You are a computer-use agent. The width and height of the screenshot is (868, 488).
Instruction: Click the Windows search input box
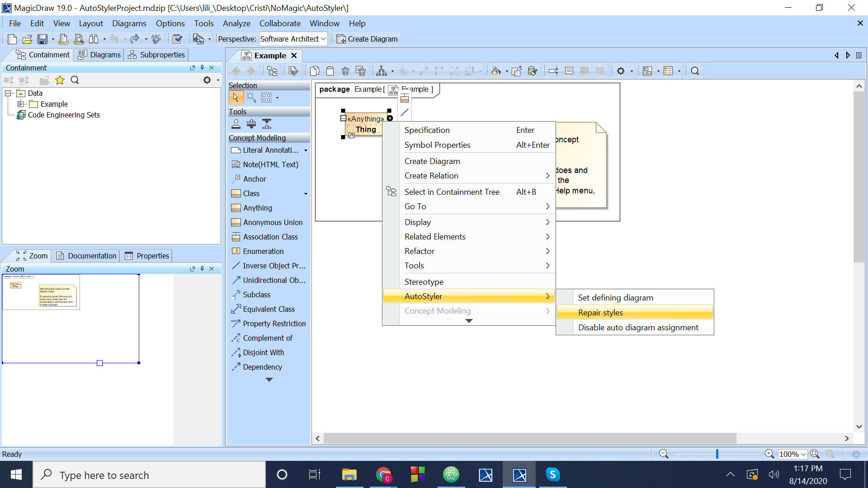pyautogui.click(x=149, y=475)
